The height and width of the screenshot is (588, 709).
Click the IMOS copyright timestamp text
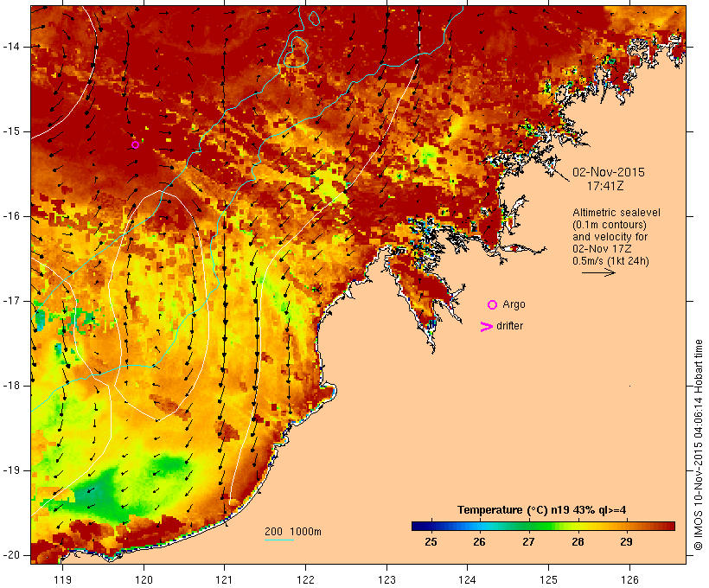(x=698, y=445)
